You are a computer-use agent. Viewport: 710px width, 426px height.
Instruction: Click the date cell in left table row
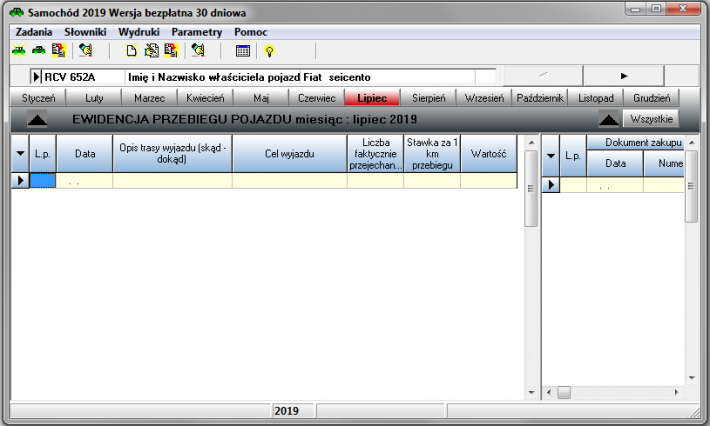coord(85,181)
